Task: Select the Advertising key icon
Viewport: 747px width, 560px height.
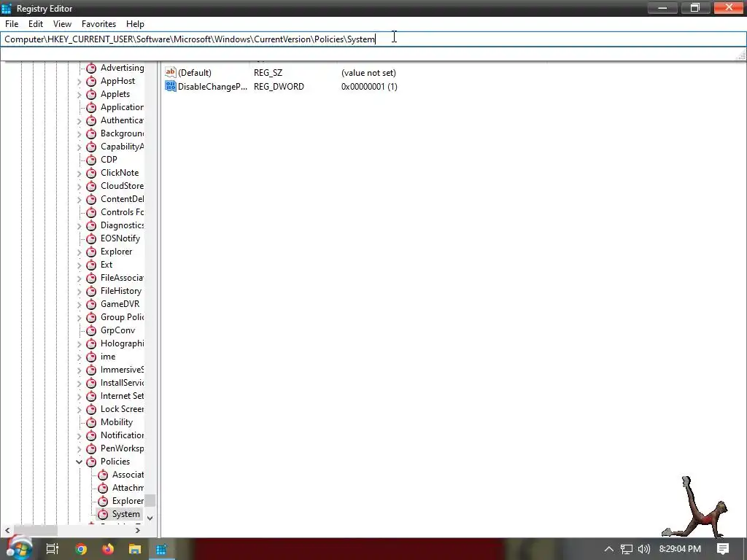Action: pos(91,68)
